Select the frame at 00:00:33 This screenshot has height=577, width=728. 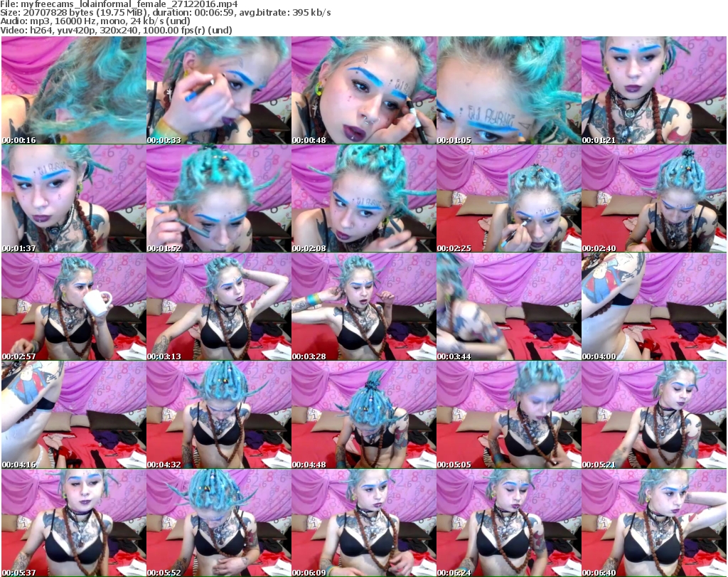coord(219,90)
